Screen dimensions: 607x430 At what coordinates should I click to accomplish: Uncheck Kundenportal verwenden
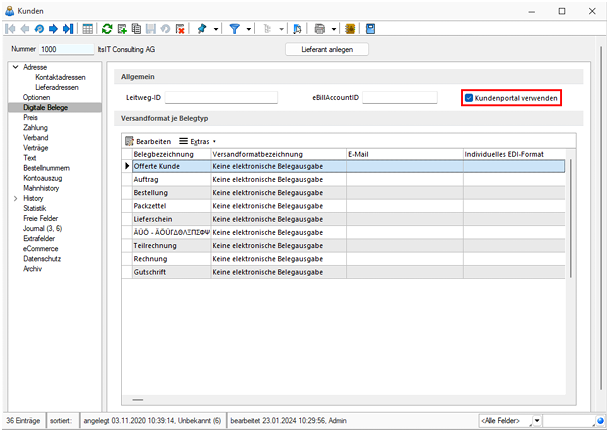pos(469,98)
